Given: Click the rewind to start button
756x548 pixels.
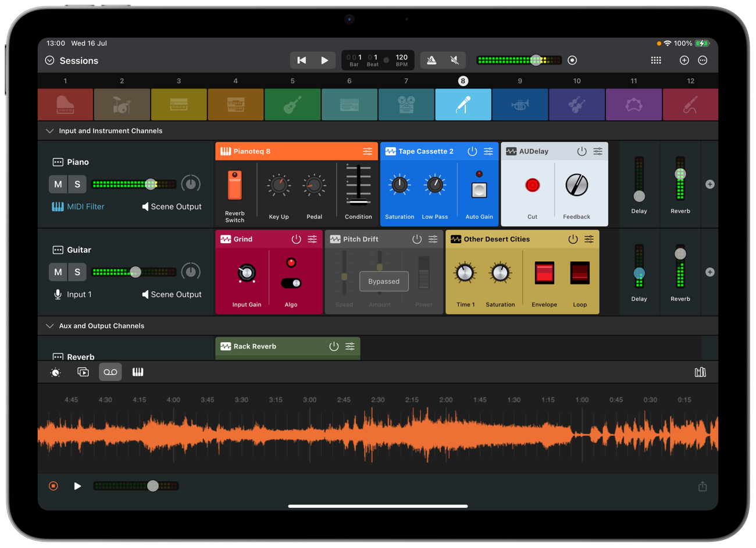Looking at the screenshot, I should [301, 60].
